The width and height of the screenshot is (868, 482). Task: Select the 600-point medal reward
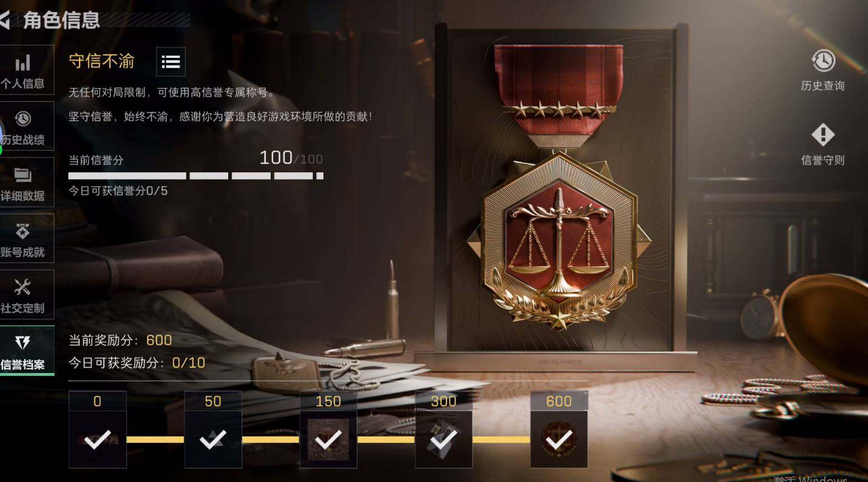coord(559,430)
